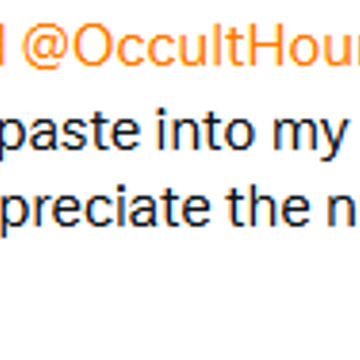Click the word 'the' on the last line
Screen dimensions: 360x360
tap(268, 207)
